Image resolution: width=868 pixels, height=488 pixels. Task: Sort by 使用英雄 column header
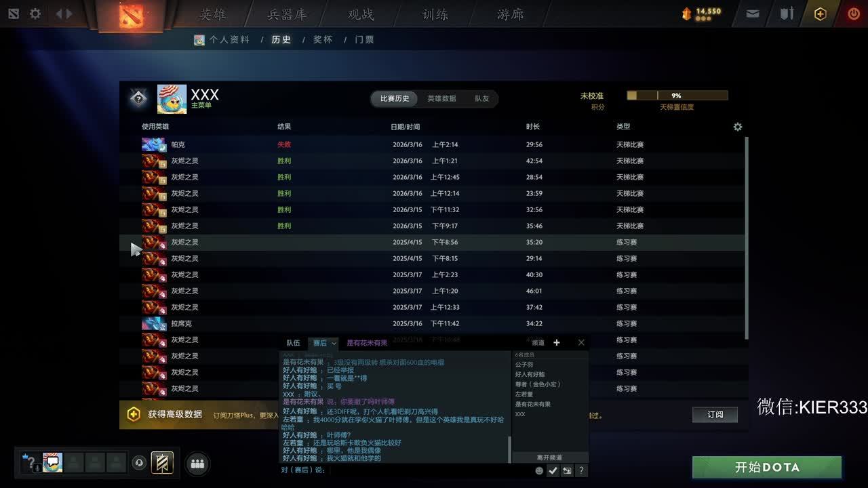tap(155, 127)
